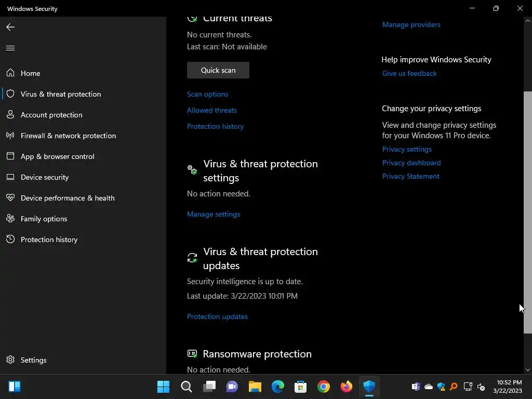Click the muted volume tray icon

tap(481, 387)
